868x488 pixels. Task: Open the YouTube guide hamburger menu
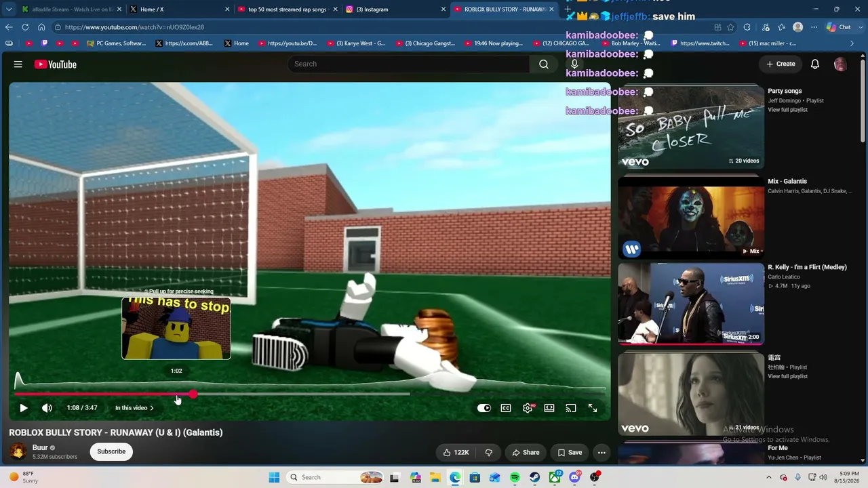tap(18, 64)
